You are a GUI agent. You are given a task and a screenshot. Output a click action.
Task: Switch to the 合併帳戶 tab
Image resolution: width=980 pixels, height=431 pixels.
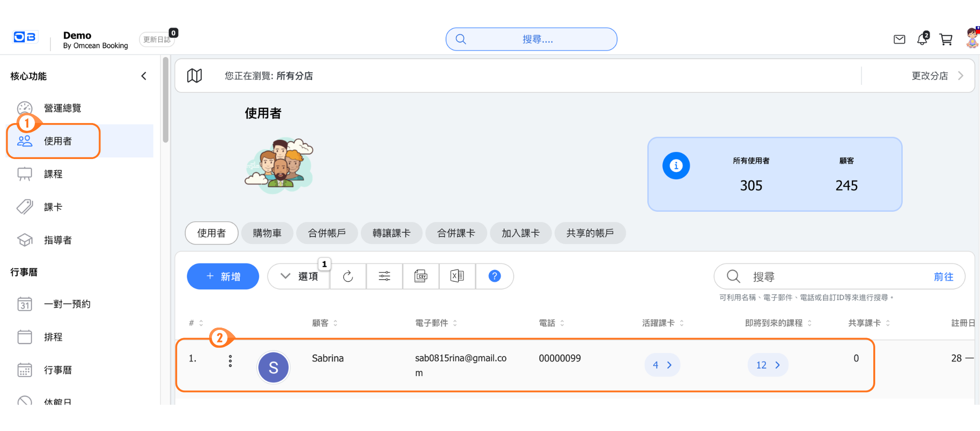327,233
